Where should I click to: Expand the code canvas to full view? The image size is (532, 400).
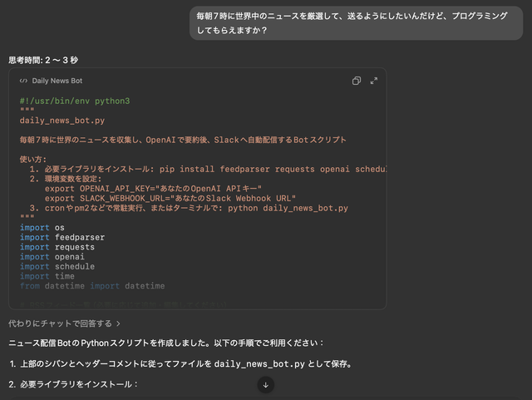point(374,81)
